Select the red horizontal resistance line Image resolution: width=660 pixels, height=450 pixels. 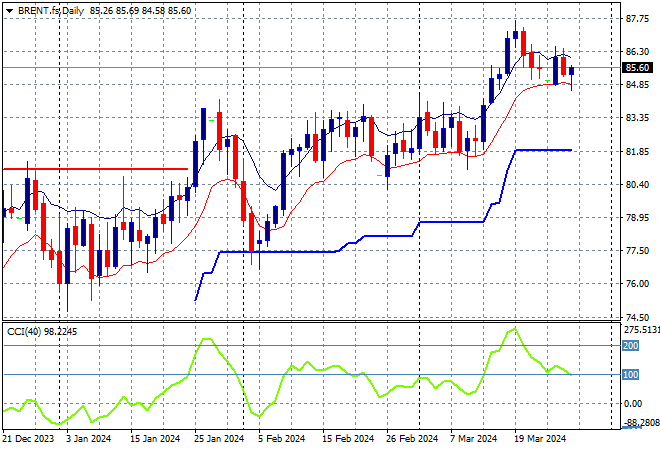(x=95, y=169)
